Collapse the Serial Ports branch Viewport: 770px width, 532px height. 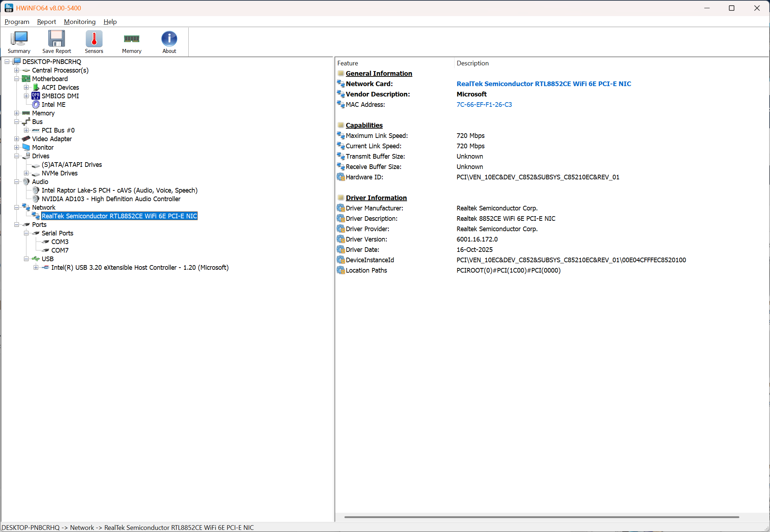click(26, 233)
